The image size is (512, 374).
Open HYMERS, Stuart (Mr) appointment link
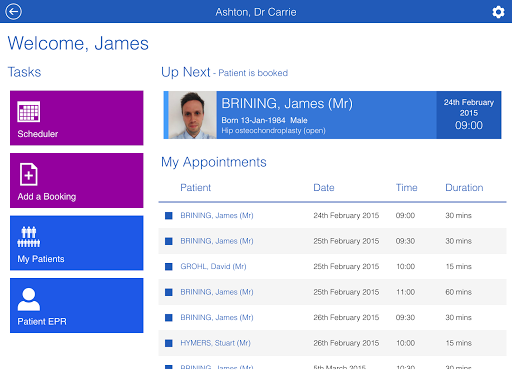(x=215, y=343)
